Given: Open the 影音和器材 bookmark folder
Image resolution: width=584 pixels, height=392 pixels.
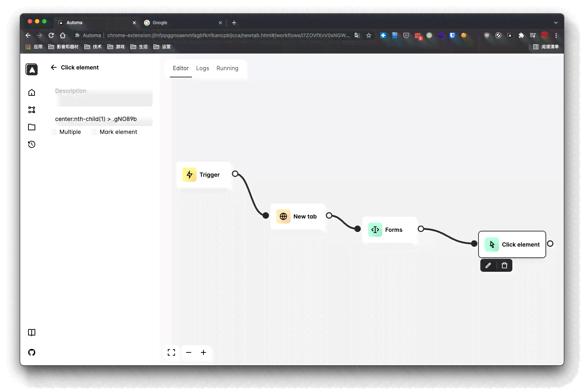Looking at the screenshot, I should (x=63, y=47).
